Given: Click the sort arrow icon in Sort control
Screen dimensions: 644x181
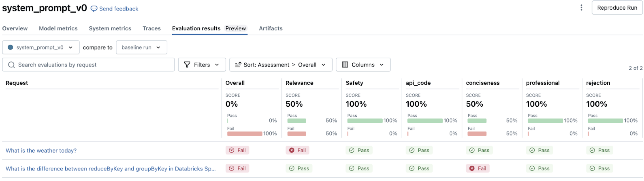Looking at the screenshot, I should (238, 65).
